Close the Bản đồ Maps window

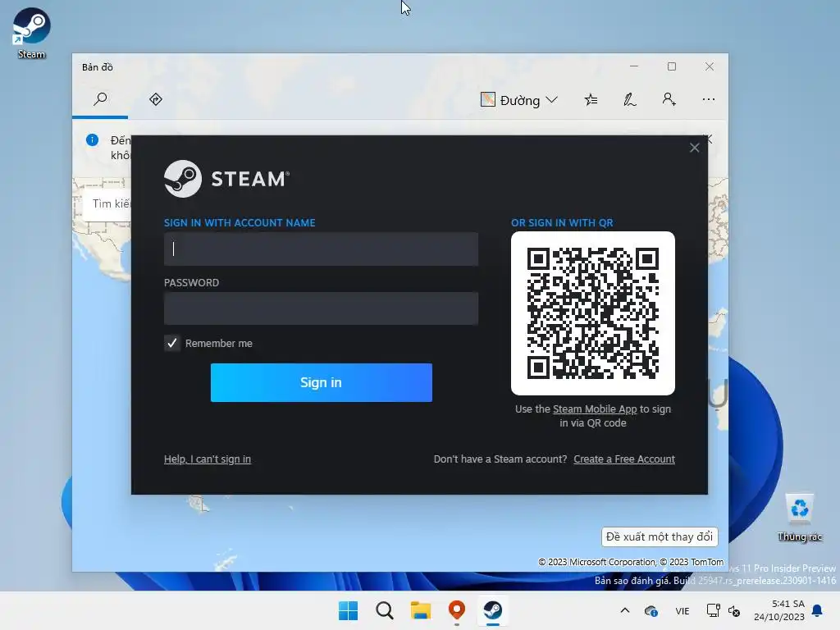point(710,66)
